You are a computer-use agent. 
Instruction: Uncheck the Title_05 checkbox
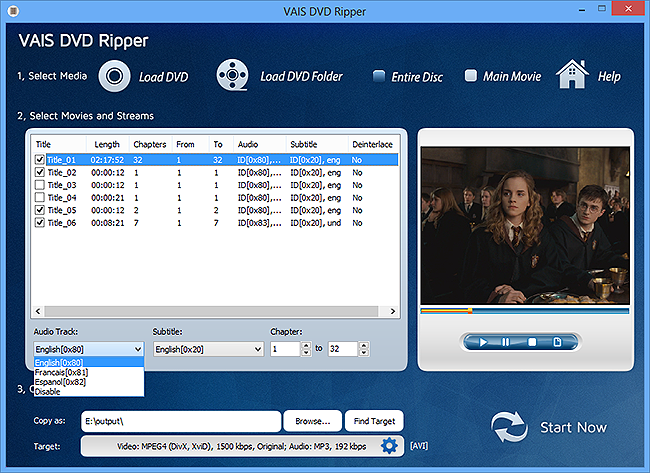click(40, 210)
